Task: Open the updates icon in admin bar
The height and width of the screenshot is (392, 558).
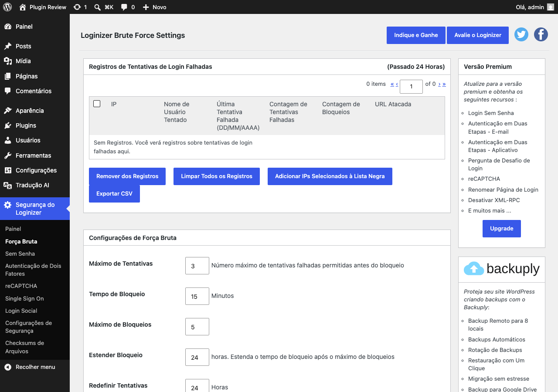Action: tap(77, 7)
